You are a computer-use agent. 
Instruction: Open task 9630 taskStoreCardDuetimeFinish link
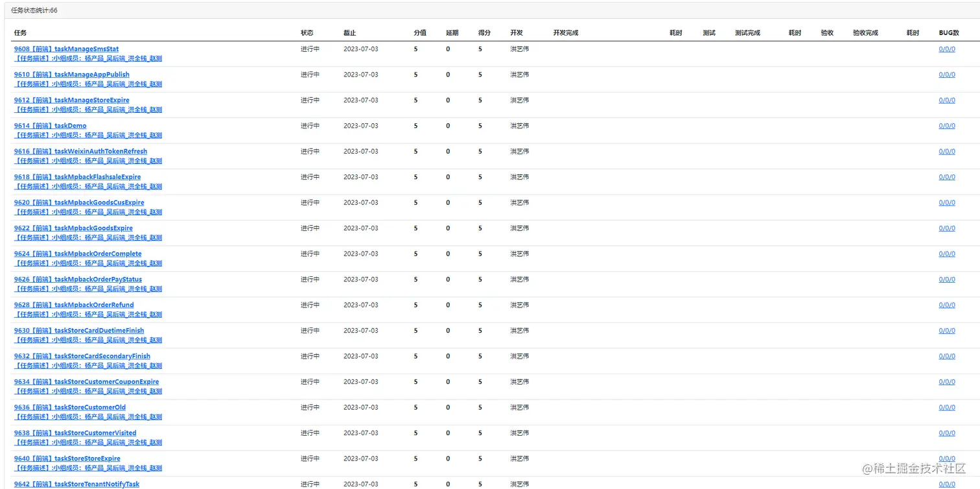[79, 331]
